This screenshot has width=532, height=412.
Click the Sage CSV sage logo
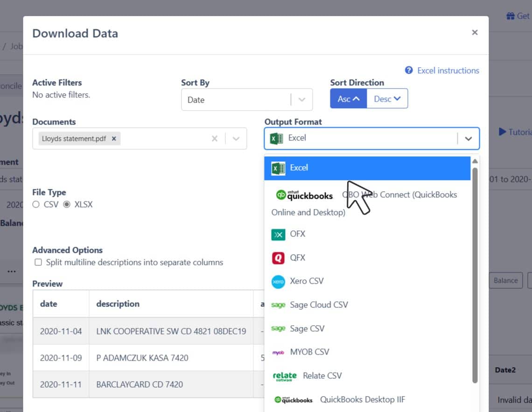[278, 328]
